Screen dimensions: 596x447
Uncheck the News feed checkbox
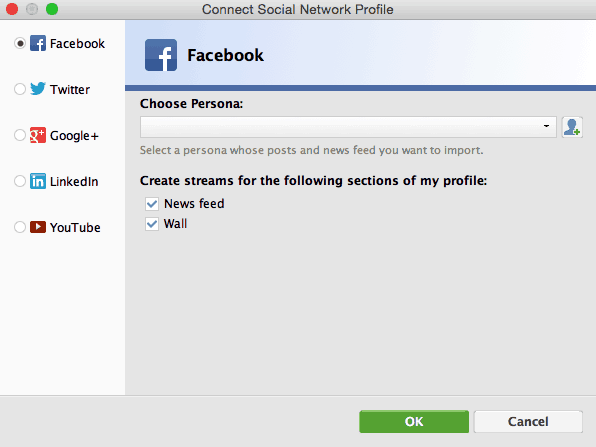click(152, 204)
